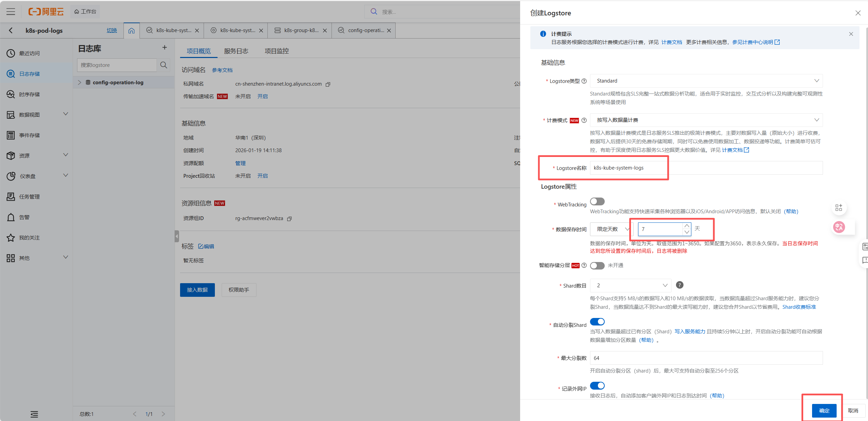Viewport: 868px width, 421px height.
Task: Click the Shard count help icon
Action: (679, 285)
